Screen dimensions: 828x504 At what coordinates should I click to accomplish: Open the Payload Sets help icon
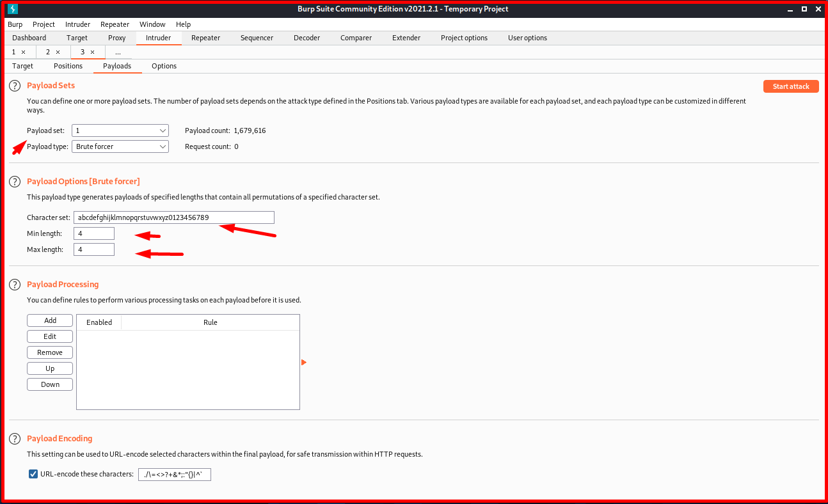[x=15, y=86]
